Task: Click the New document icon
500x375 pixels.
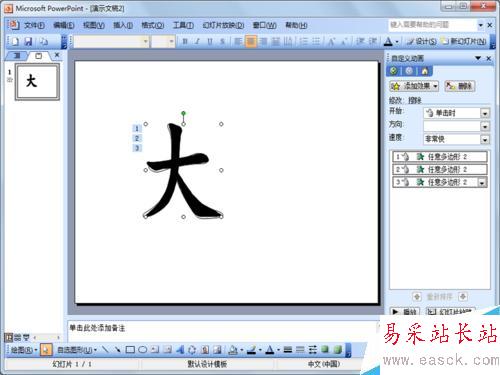Action: [15, 41]
